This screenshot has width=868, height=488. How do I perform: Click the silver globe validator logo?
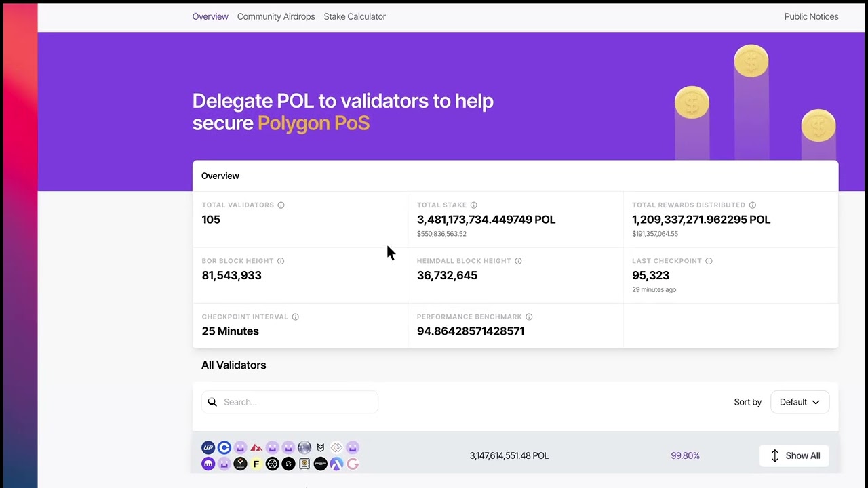[304, 447]
